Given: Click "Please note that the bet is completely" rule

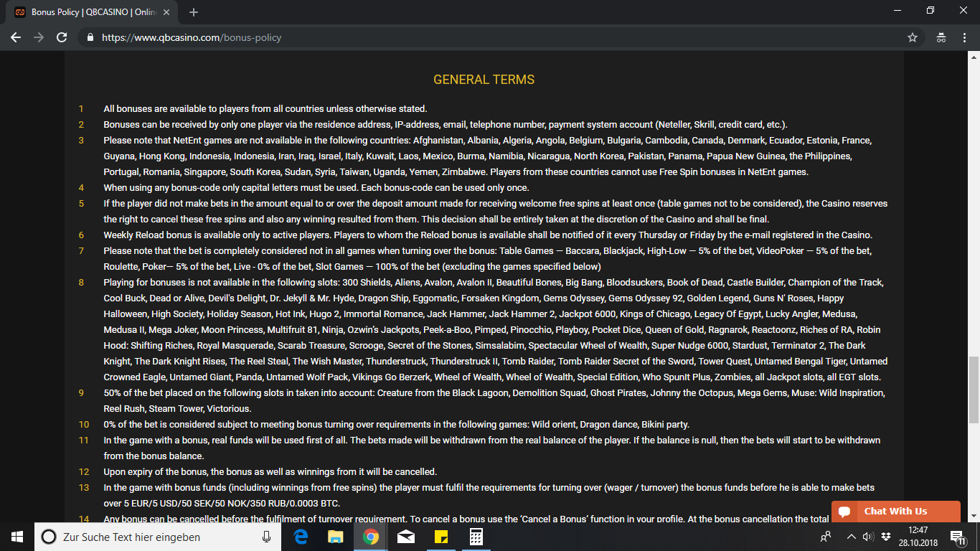Looking at the screenshot, I should [x=488, y=259].
